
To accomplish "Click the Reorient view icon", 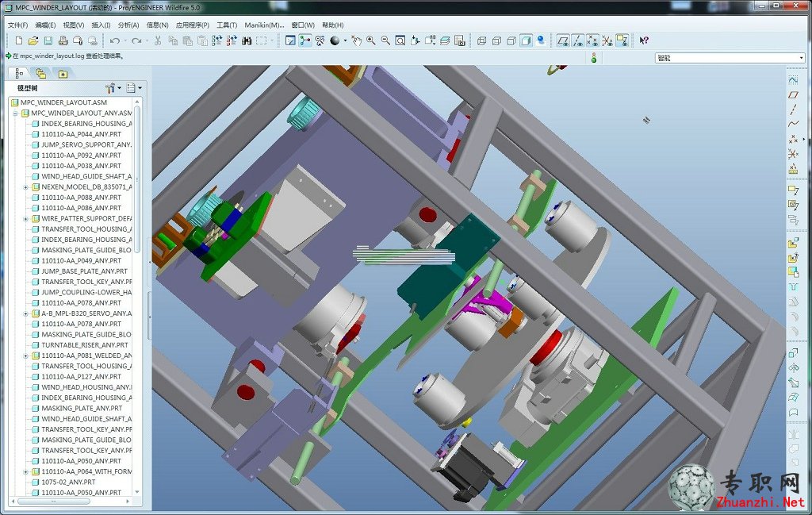I will [415, 40].
